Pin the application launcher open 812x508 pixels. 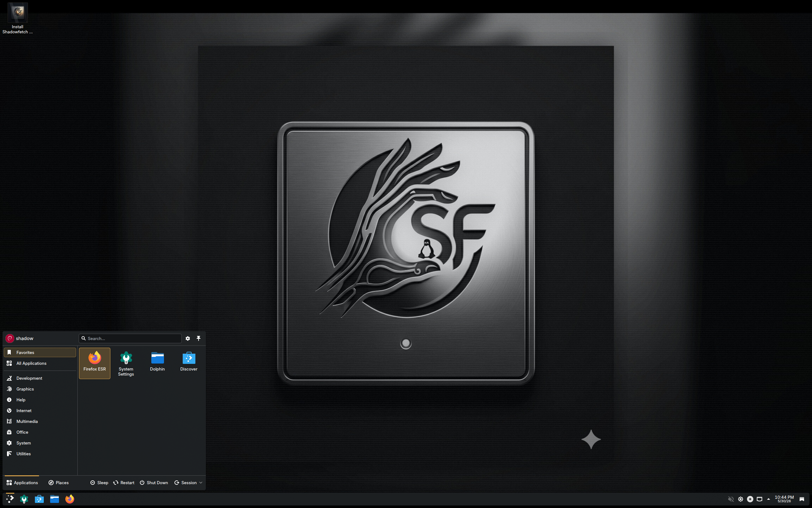click(x=199, y=338)
